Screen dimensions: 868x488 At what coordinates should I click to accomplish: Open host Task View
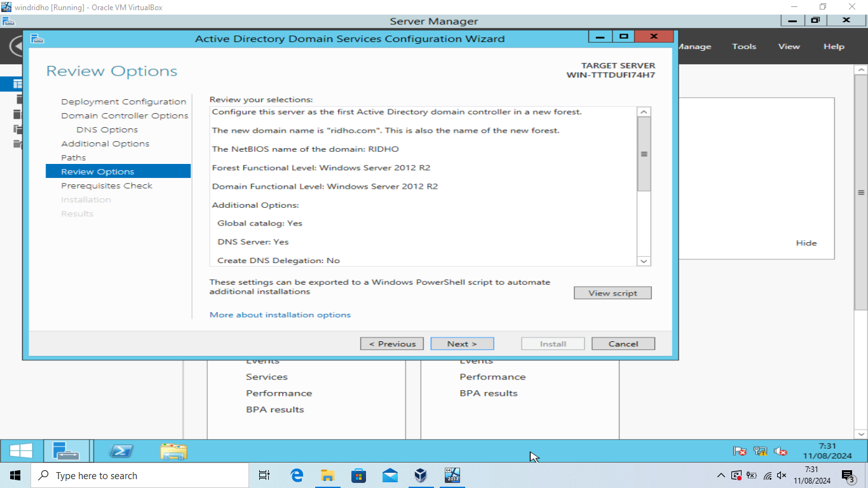point(264,475)
